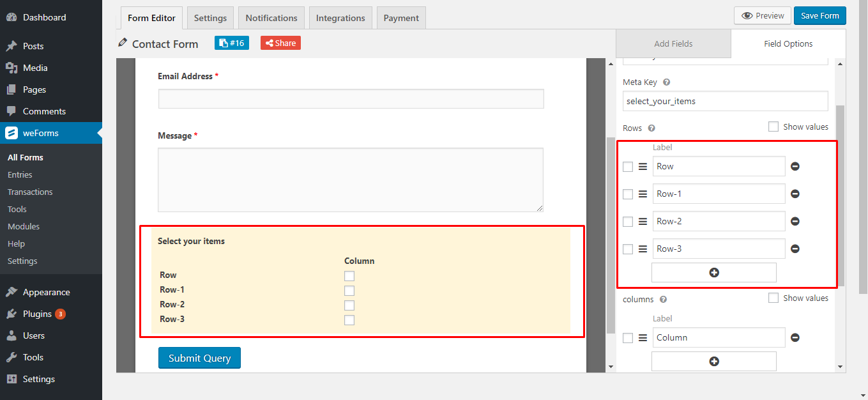Switch to the Notifications tab
The width and height of the screenshot is (868, 400).
(x=271, y=17)
